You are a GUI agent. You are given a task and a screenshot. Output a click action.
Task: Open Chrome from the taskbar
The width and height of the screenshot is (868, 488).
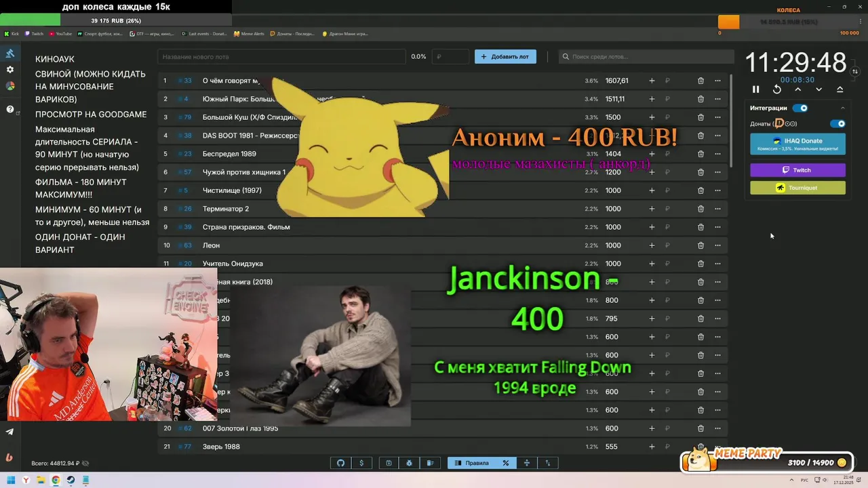pyautogui.click(x=56, y=481)
